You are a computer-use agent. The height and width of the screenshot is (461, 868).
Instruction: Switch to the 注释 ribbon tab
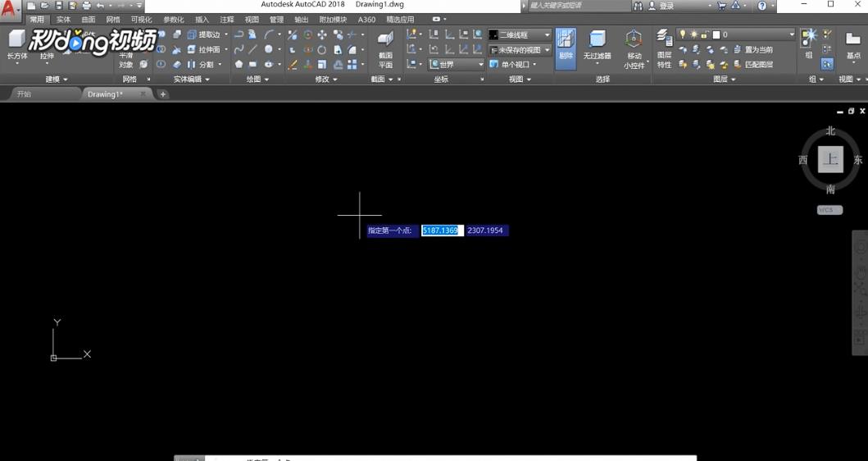coord(227,20)
